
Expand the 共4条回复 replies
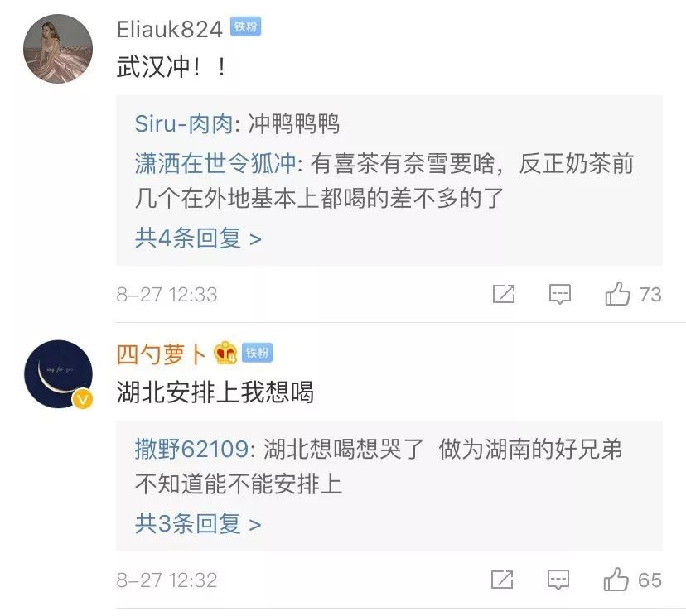point(198,238)
